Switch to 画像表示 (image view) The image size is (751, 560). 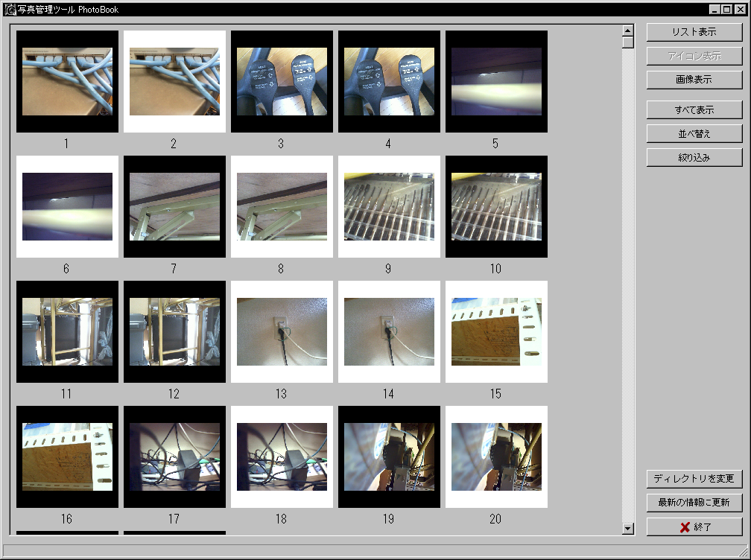[694, 80]
